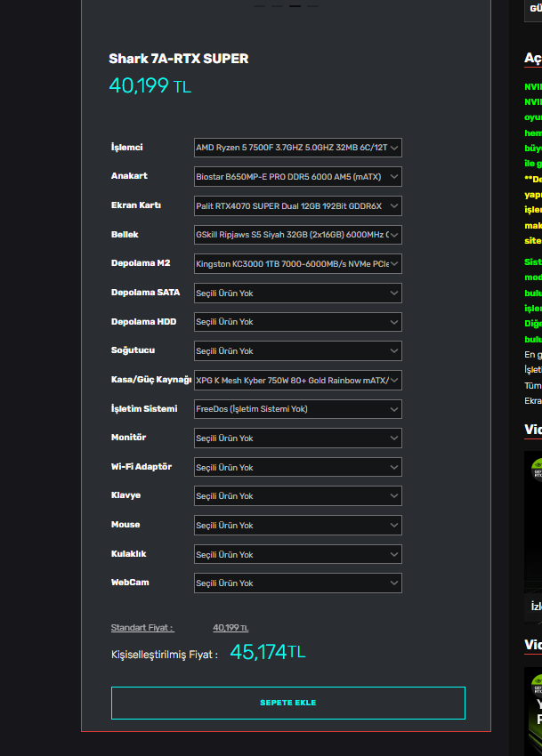This screenshot has height=756, width=542.
Task: Expand the Ekran Kartı graphics card dropdown
Action: point(298,205)
